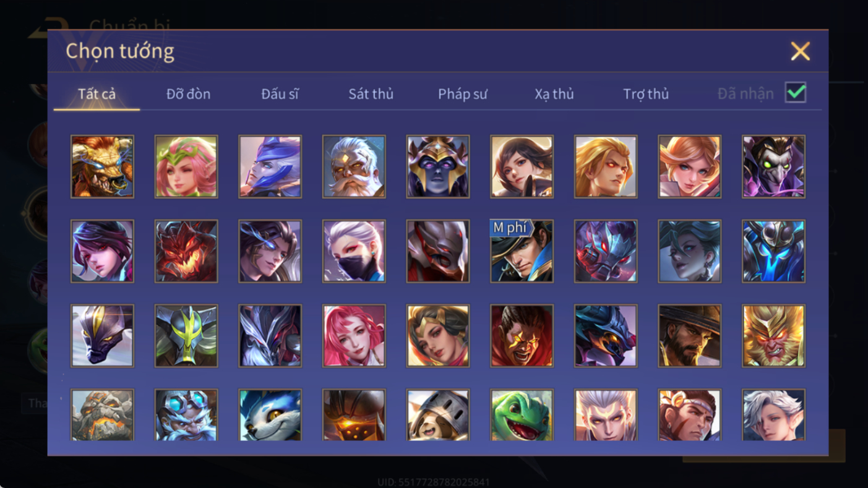Close the 'Chọn tướng' dialog

800,51
